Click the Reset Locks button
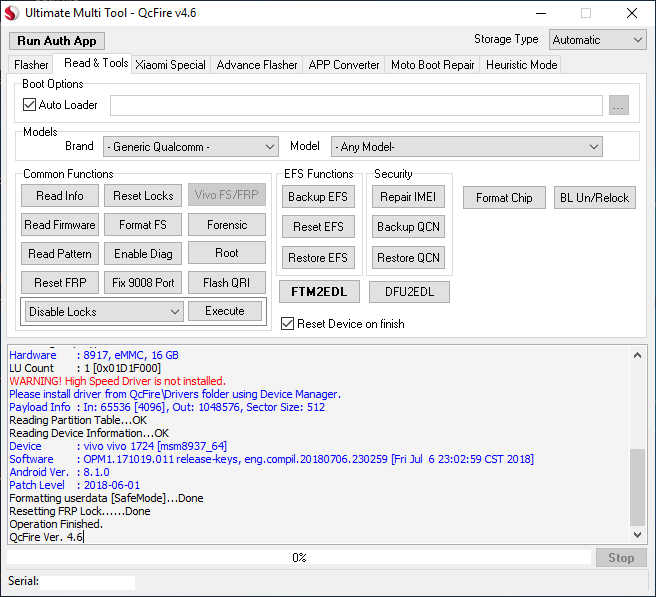Image resolution: width=656 pixels, height=597 pixels. 143,196
